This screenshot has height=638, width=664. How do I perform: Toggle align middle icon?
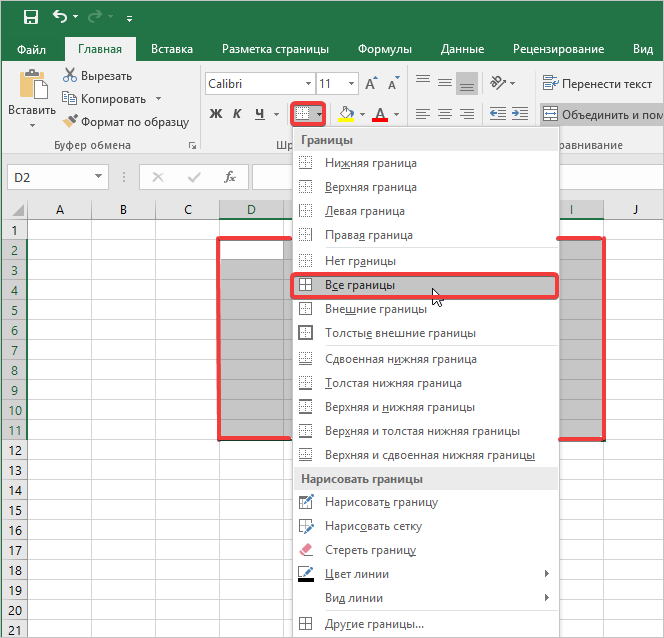(445, 83)
